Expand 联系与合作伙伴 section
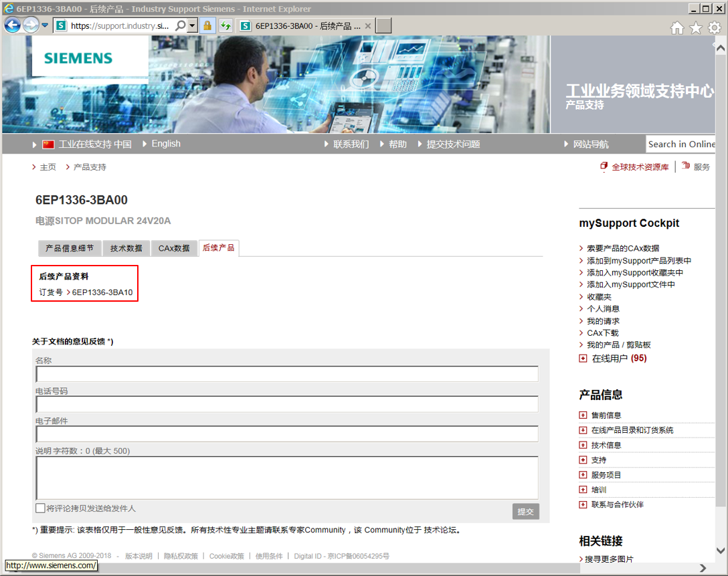 click(x=583, y=504)
